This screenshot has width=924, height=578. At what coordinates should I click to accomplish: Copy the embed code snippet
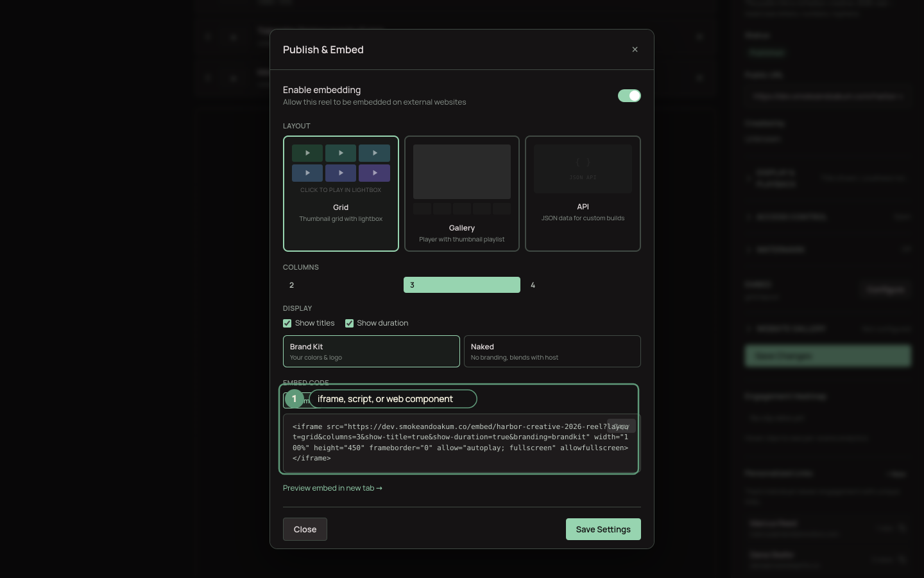click(x=621, y=426)
